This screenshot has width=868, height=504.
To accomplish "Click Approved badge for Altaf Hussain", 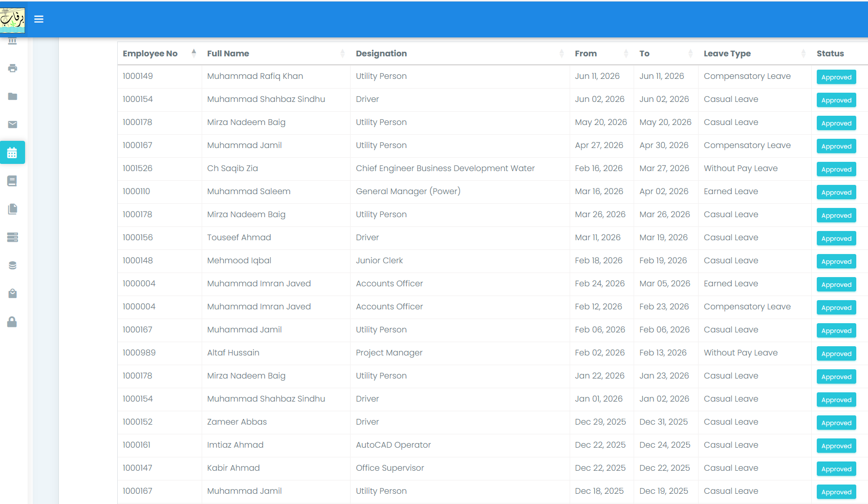I will (836, 354).
